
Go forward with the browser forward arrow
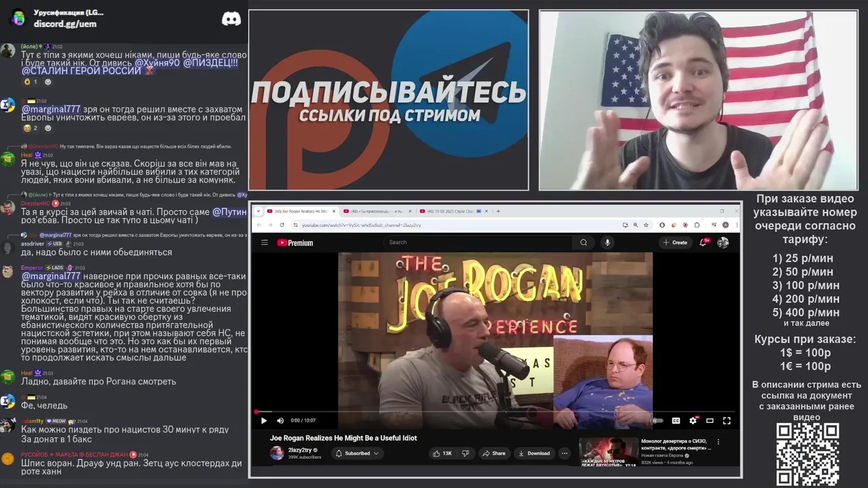pyautogui.click(x=271, y=224)
